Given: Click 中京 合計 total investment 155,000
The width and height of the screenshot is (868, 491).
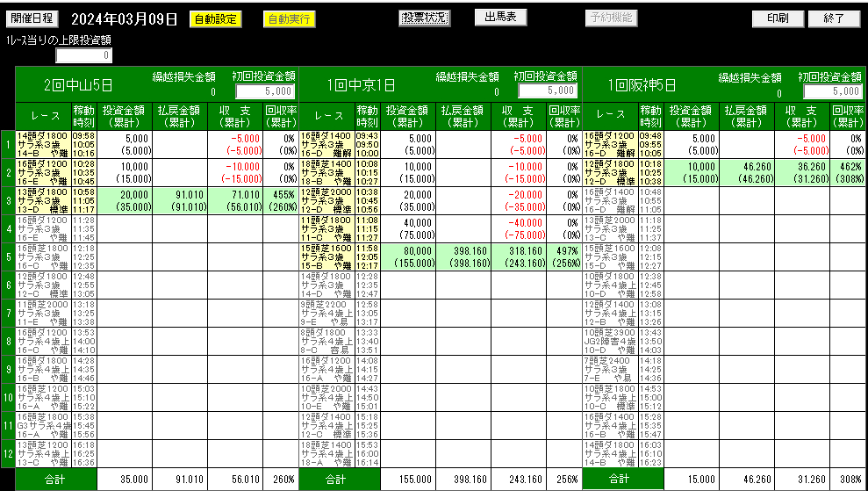Looking at the screenshot, I should [x=408, y=480].
